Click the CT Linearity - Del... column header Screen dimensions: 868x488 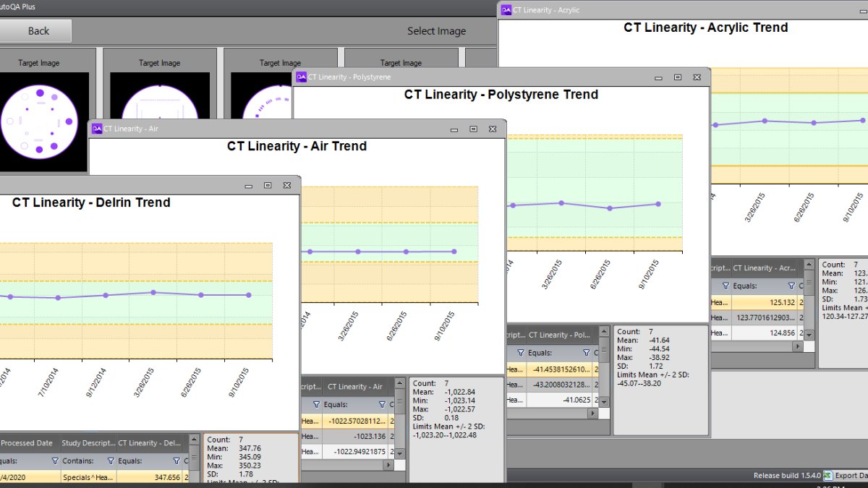[x=150, y=443]
